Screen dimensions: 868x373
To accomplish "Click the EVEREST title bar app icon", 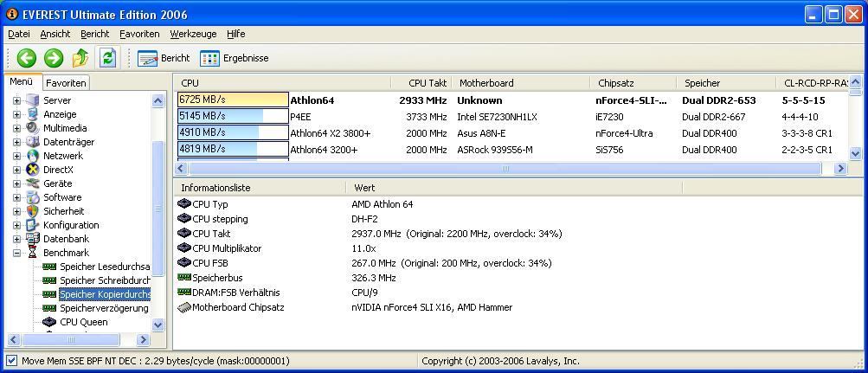I will pyautogui.click(x=11, y=14).
